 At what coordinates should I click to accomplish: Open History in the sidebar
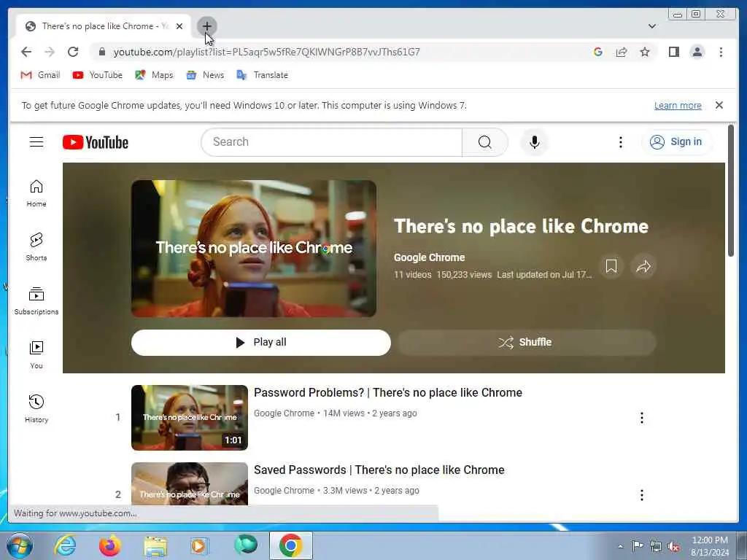(x=36, y=408)
